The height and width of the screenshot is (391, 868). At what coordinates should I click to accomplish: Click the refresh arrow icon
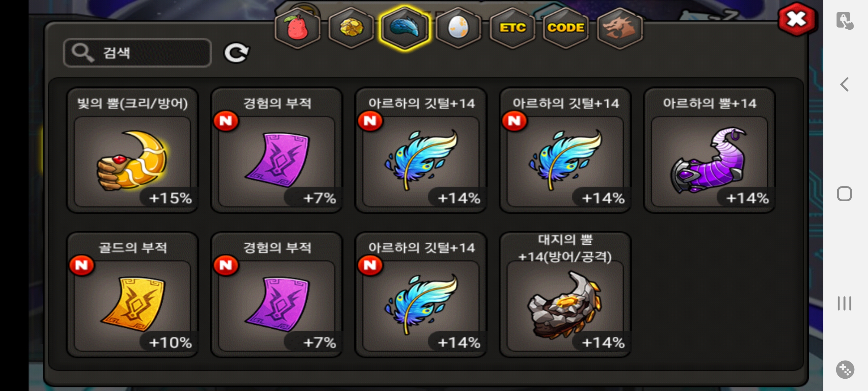pyautogui.click(x=237, y=53)
